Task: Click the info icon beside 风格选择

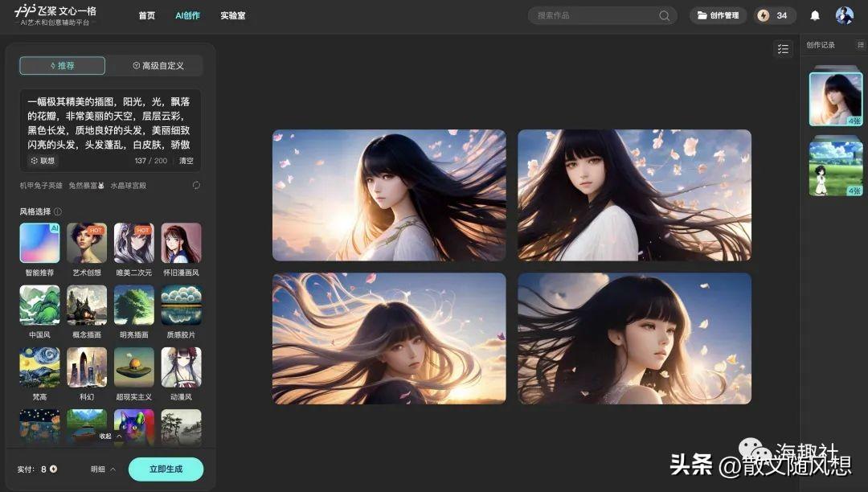Action: (x=58, y=211)
